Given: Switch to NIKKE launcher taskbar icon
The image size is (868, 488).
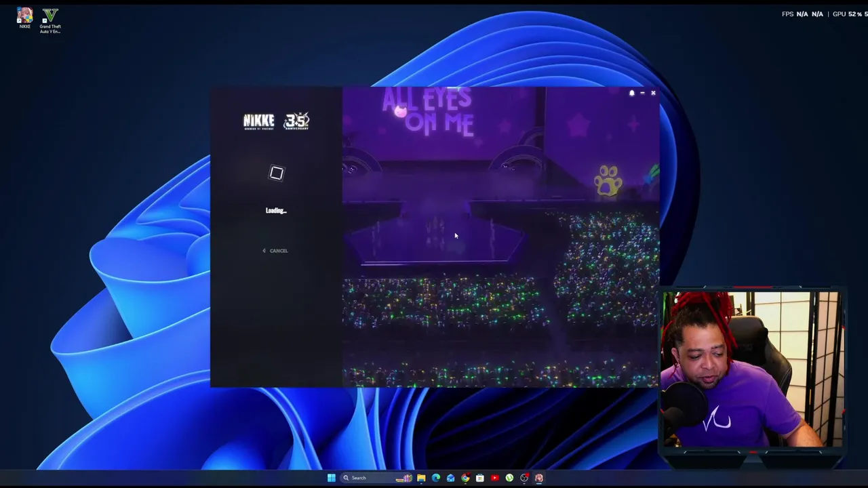Looking at the screenshot, I should [x=539, y=478].
